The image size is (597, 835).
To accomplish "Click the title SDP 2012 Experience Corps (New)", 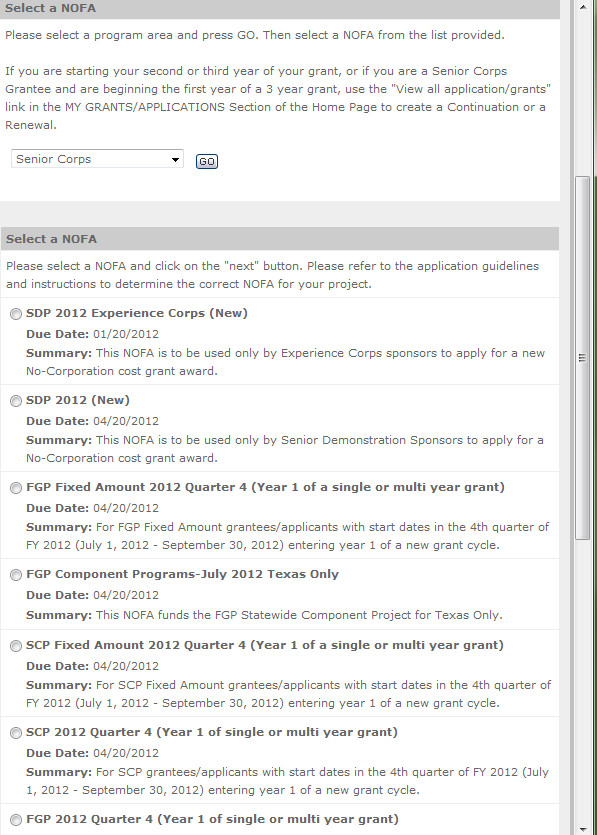I will [137, 313].
